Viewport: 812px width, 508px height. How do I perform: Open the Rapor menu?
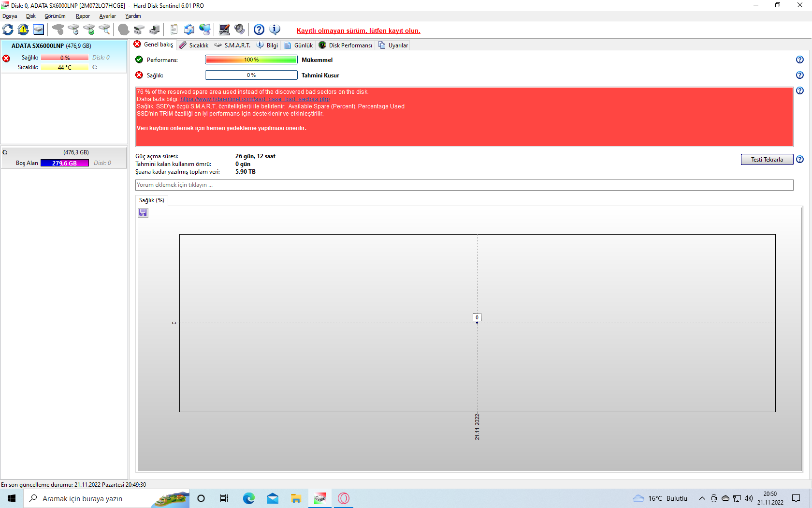tap(83, 16)
